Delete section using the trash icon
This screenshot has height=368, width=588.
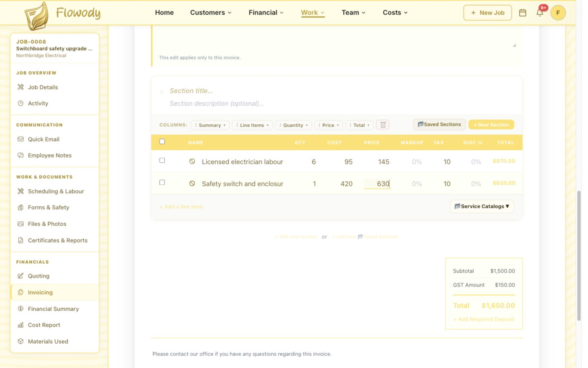point(383,125)
